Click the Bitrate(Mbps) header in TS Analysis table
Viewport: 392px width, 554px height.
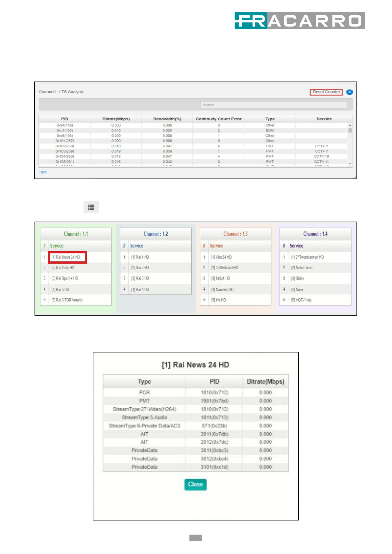pyautogui.click(x=116, y=119)
